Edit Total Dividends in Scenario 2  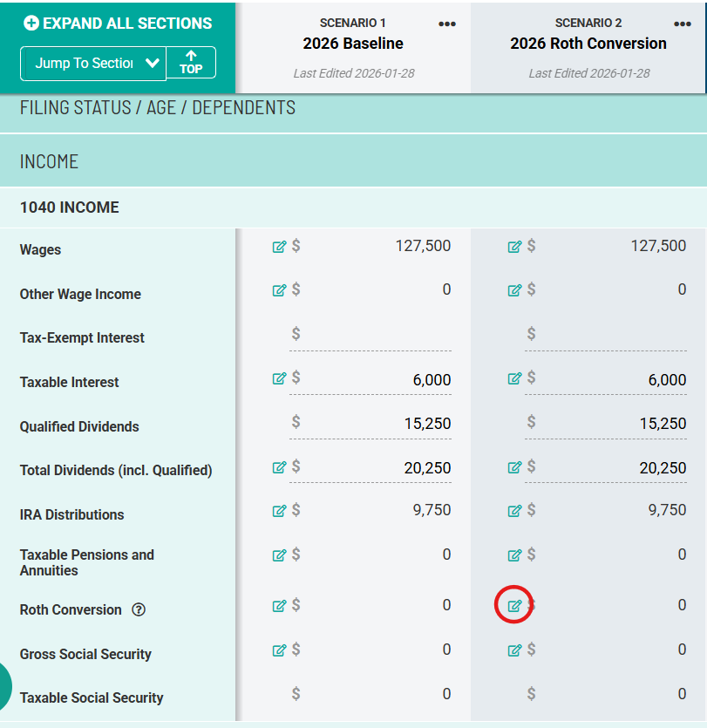click(x=514, y=467)
